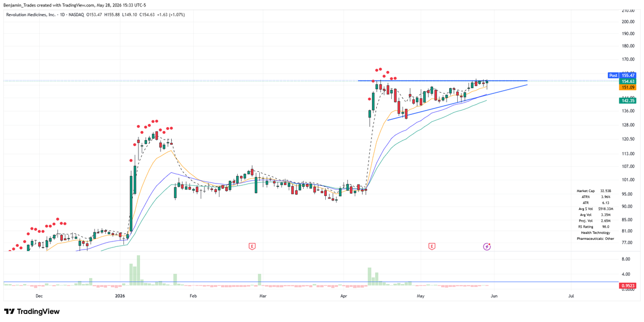Click the high value H155.88

113,14
